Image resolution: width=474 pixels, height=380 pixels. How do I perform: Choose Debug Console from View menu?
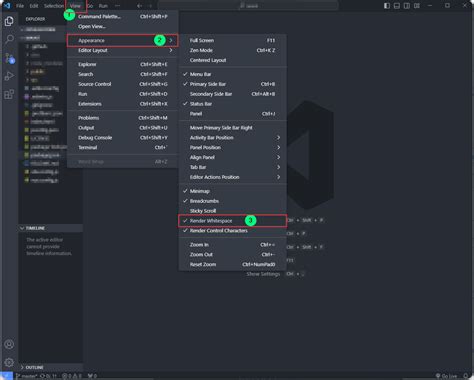pyautogui.click(x=122, y=138)
